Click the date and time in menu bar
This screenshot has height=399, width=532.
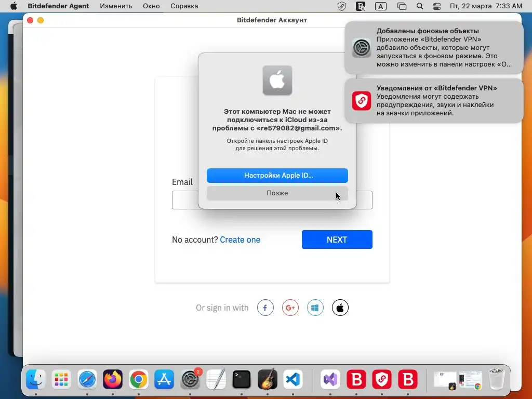(486, 6)
